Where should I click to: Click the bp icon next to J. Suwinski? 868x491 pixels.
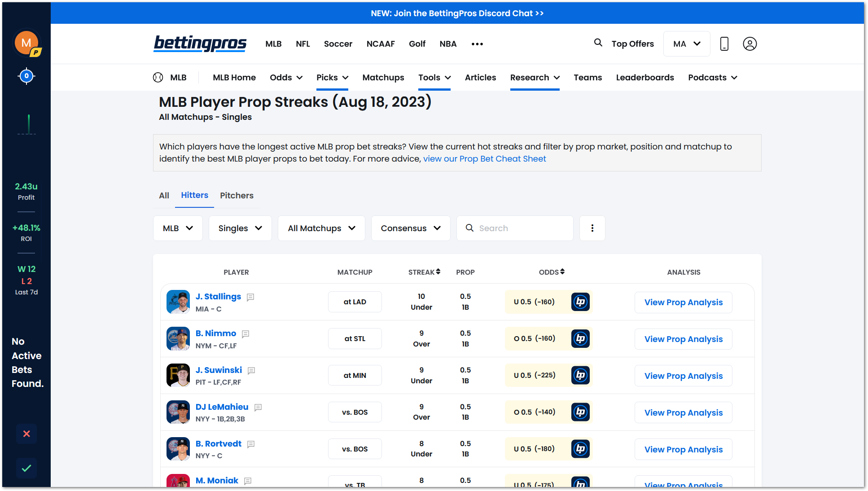(x=581, y=375)
